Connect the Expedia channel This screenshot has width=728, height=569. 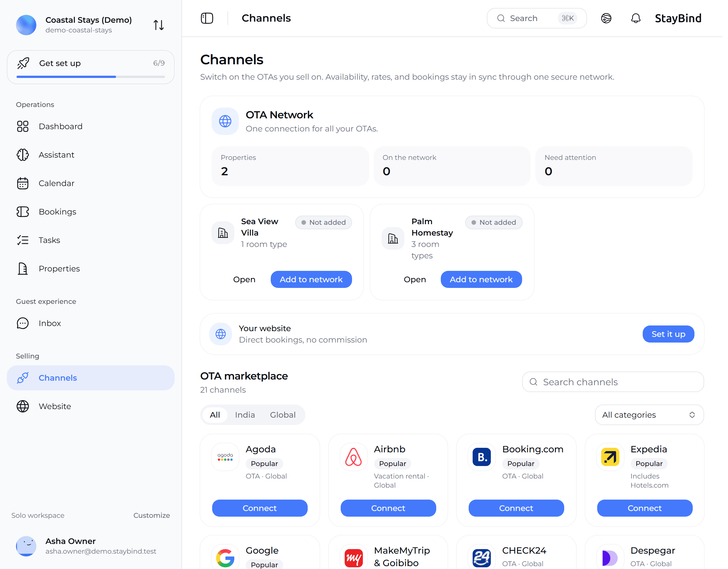coord(644,507)
